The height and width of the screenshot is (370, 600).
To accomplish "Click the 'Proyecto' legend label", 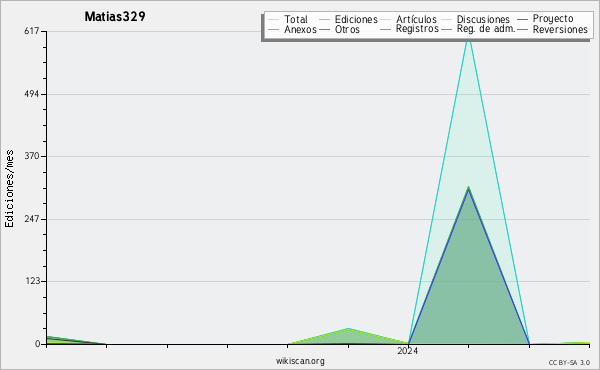I will (x=553, y=19).
